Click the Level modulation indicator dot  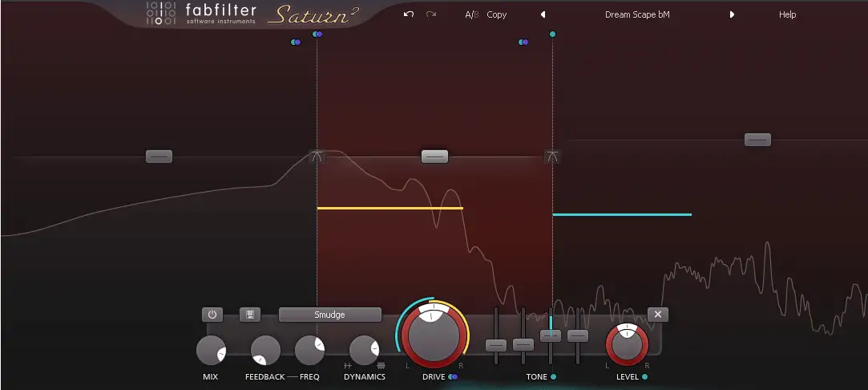click(x=645, y=376)
